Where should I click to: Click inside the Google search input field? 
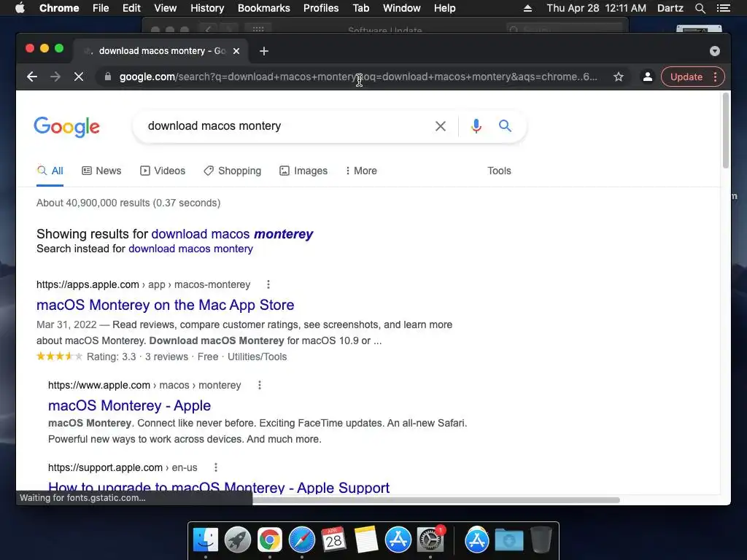[286, 126]
